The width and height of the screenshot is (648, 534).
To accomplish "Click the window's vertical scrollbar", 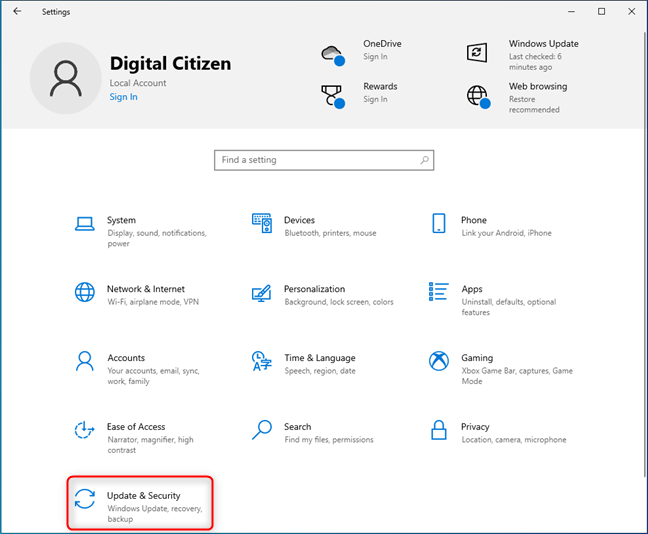I will (x=646, y=256).
